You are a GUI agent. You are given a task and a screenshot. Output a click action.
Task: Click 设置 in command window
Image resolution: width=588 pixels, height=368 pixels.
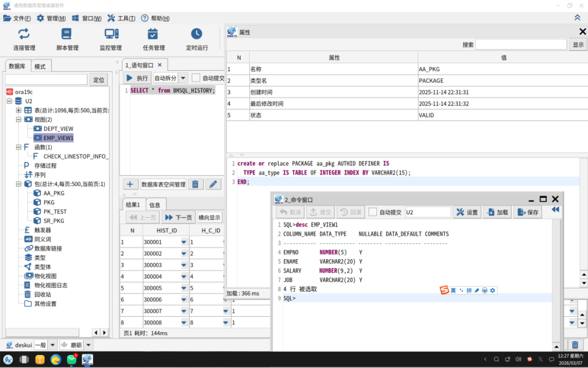point(467,212)
